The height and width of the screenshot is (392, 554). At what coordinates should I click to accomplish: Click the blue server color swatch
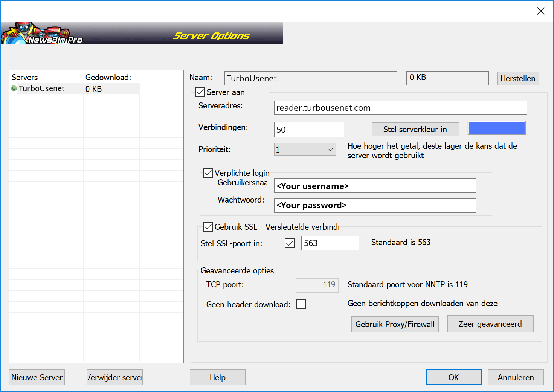point(497,128)
